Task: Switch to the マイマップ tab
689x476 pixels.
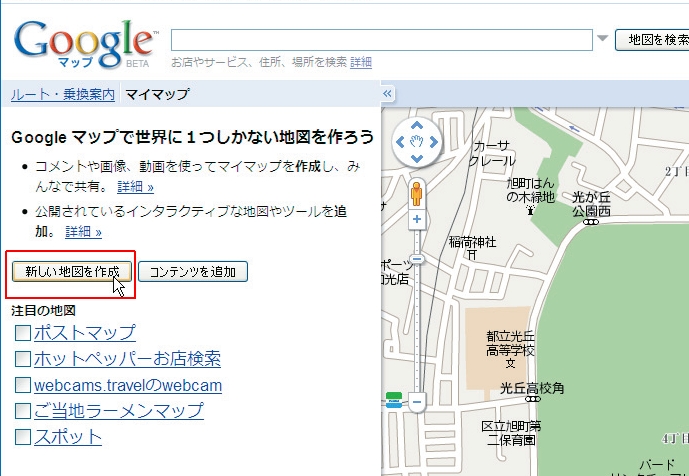Action: point(157,94)
